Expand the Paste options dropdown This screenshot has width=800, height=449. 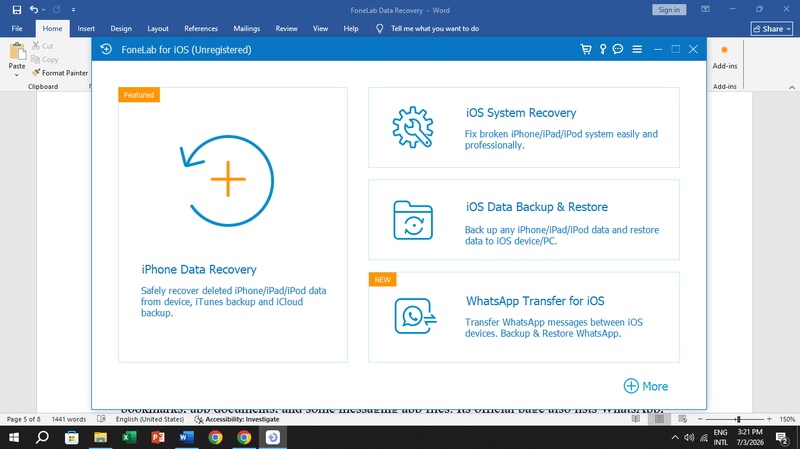coord(17,75)
